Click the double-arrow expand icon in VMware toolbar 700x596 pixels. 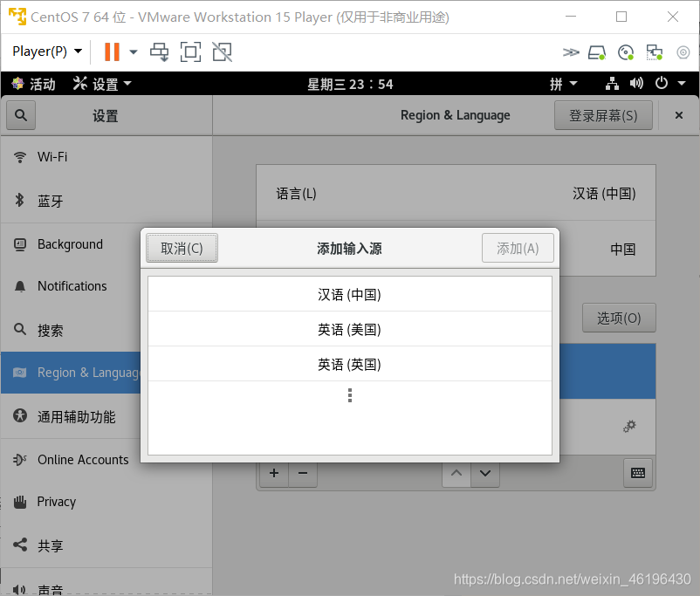571,52
